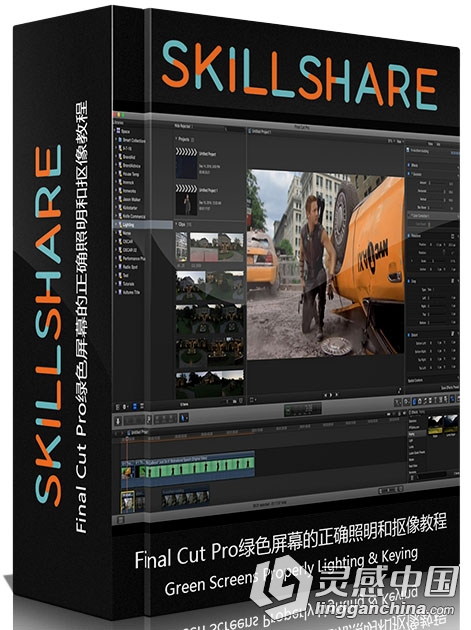Click the Timeline Index button at bottom left
The width and height of the screenshot is (471, 630).
point(119,520)
